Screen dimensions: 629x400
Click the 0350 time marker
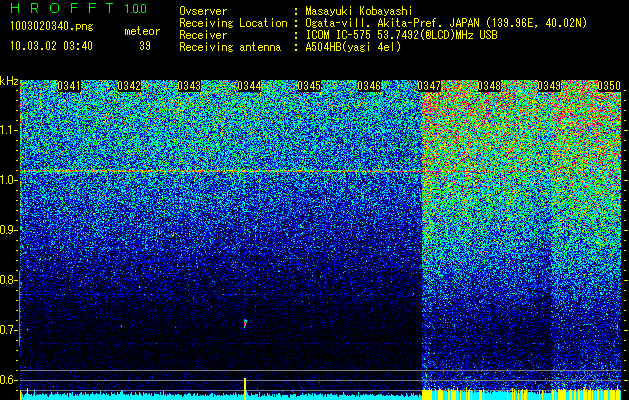(609, 86)
